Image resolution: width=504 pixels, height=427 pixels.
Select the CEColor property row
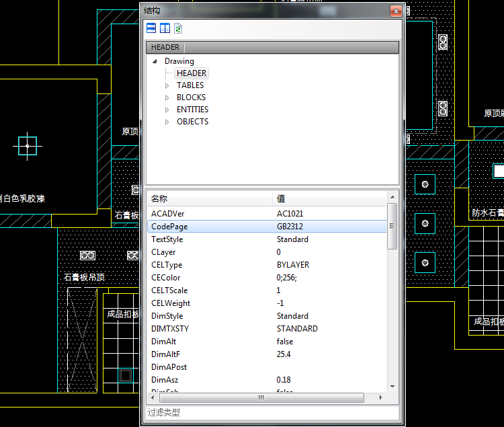tap(267, 278)
